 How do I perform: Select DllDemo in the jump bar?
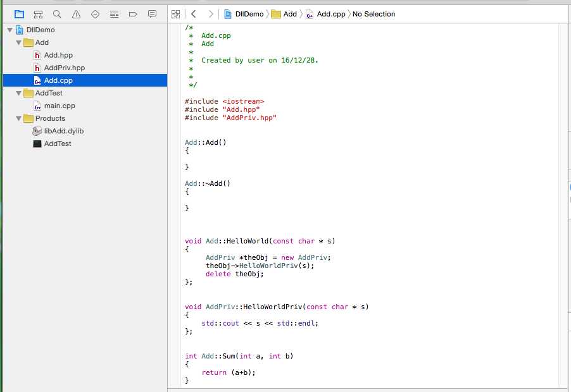pyautogui.click(x=249, y=14)
